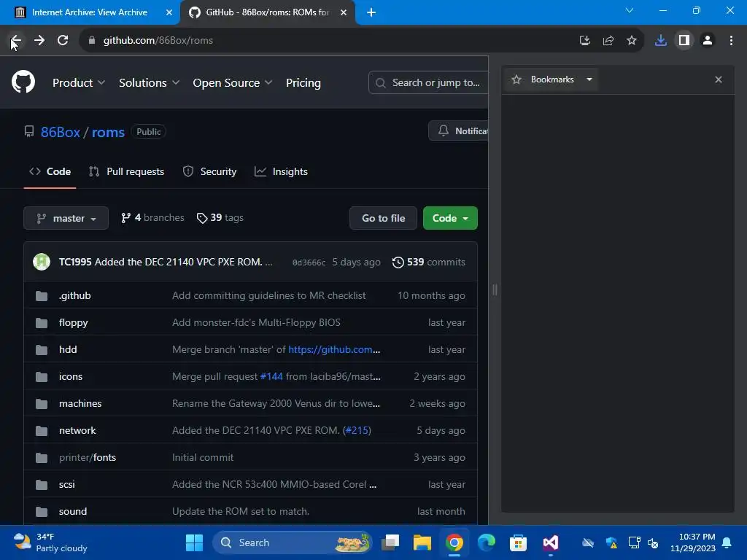Image resolution: width=747 pixels, height=560 pixels.
Task: Toggle the Chrome side panel button
Action: (684, 41)
